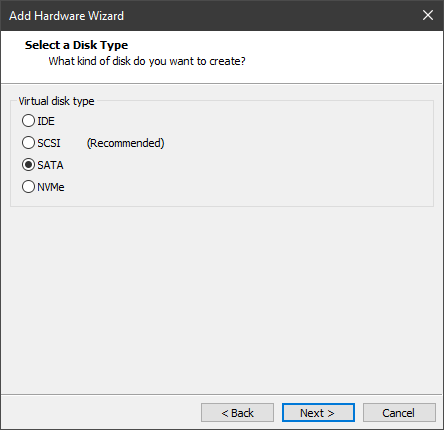Image resolution: width=444 pixels, height=430 pixels.
Task: Cancel the Add Hardware Wizard
Action: pyautogui.click(x=399, y=413)
